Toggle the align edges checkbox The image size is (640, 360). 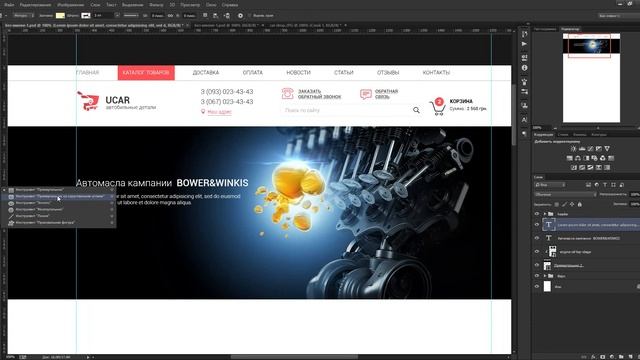(250, 16)
